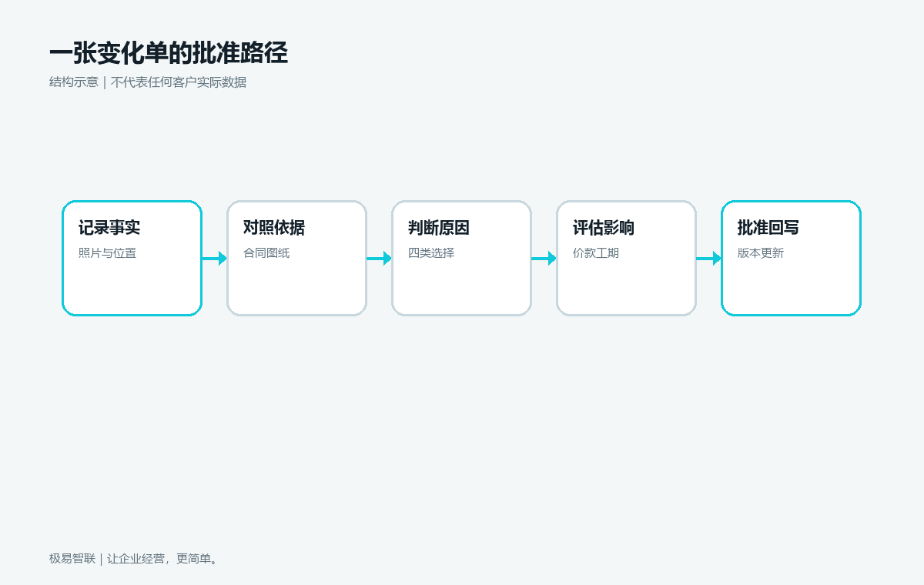Select the 记录事实 step card
924x585 pixels.
[132, 259]
